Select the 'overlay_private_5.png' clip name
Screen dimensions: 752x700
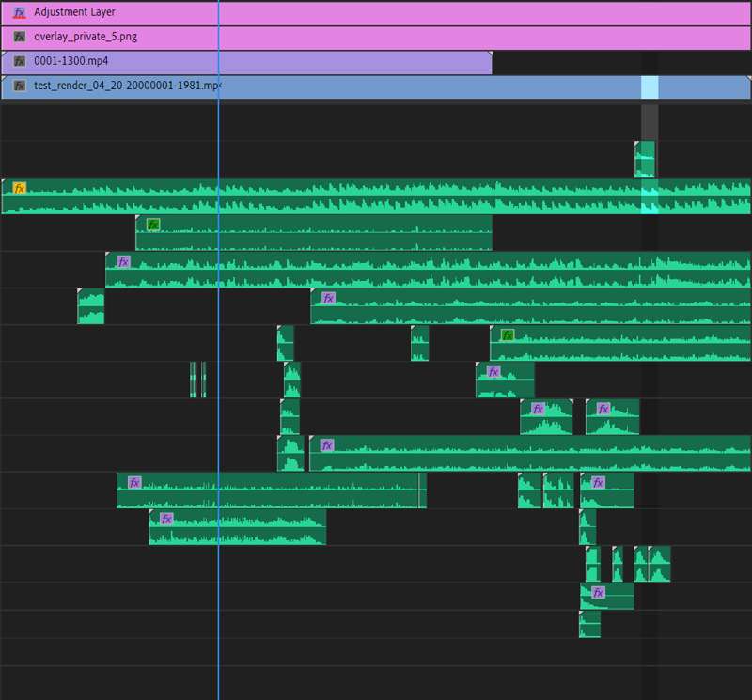pyautogui.click(x=86, y=37)
